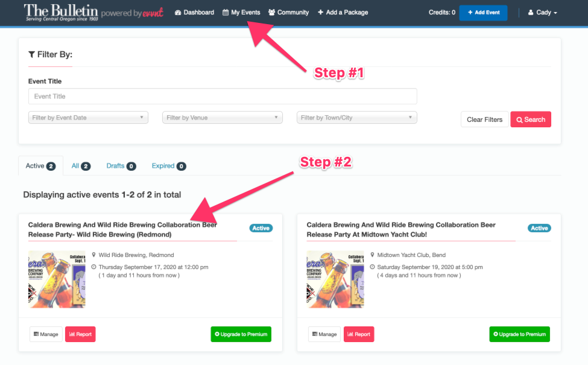
Task: Switch to the Expired tab
Action: [x=169, y=166]
